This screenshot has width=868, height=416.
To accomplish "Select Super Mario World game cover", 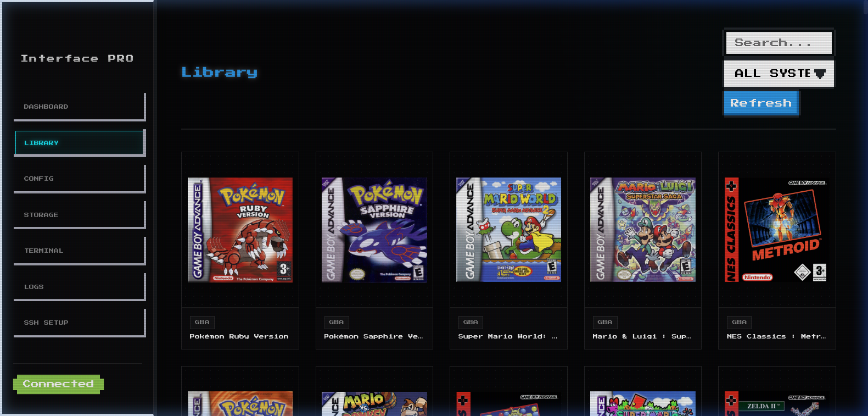I will (508, 230).
